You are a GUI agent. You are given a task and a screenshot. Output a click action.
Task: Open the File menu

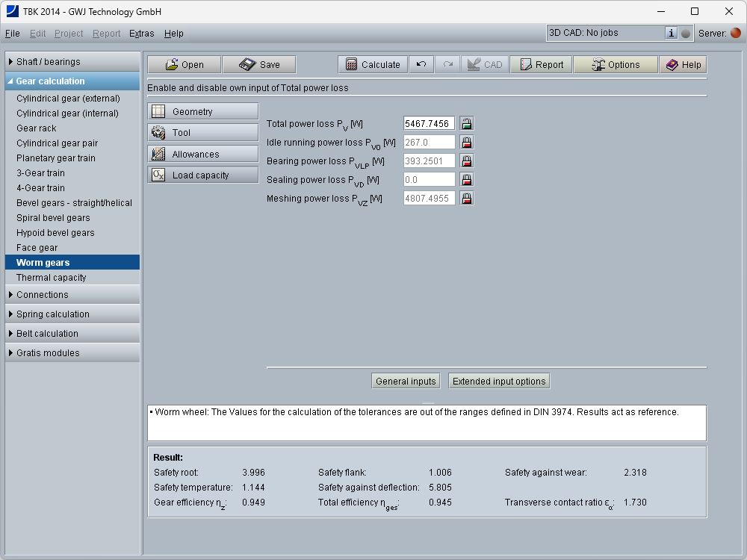click(13, 34)
